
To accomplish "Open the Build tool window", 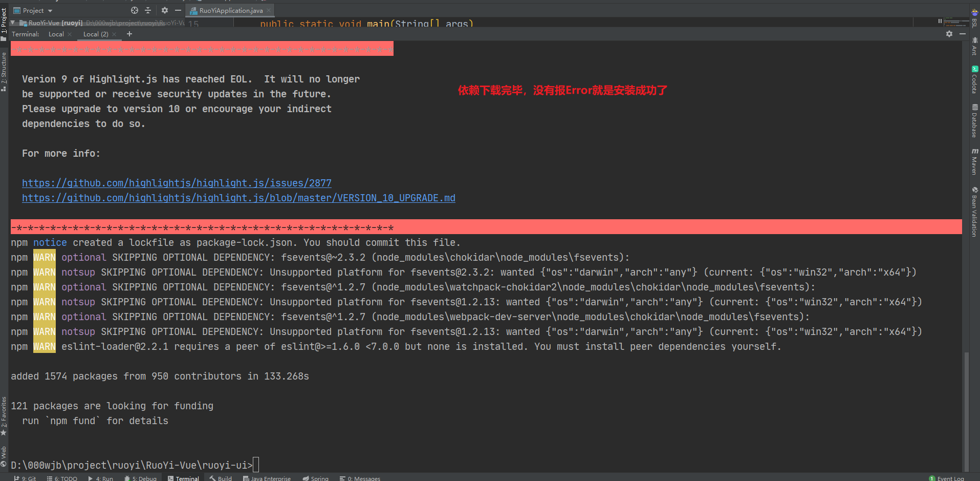I will 221,478.
